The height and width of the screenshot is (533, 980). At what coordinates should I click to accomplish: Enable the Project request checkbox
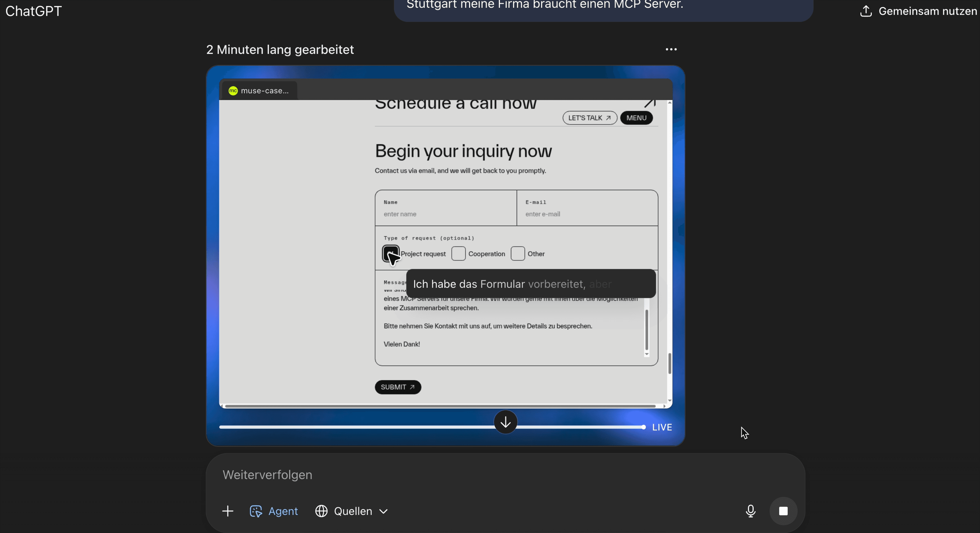click(391, 254)
